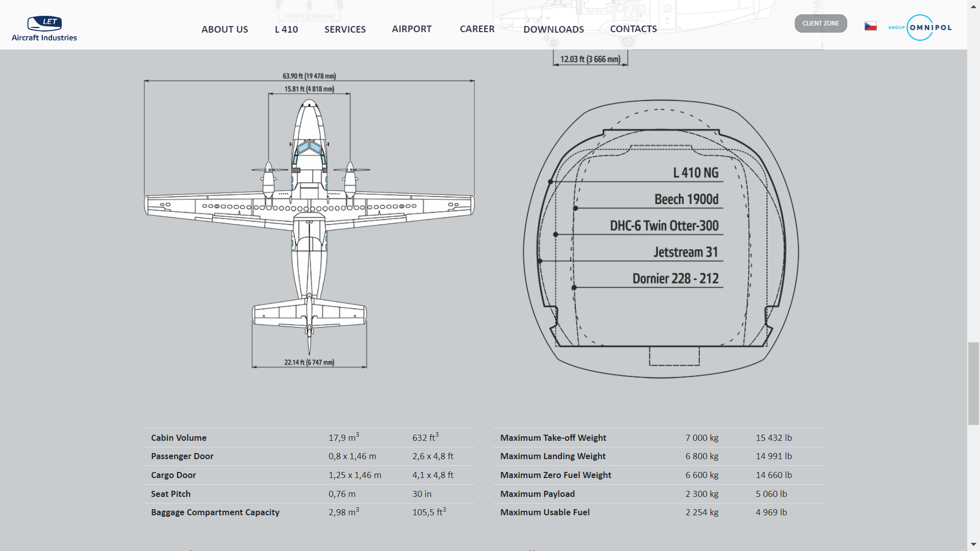
Task: Click the L 410 NG label in diagram
Action: point(695,173)
